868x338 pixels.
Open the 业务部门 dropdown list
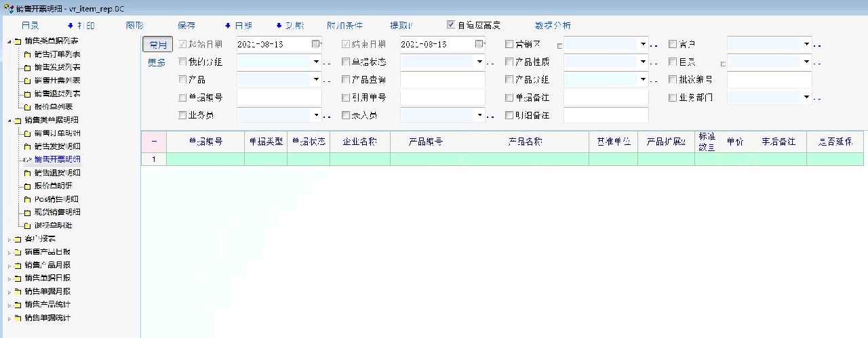[x=806, y=98]
